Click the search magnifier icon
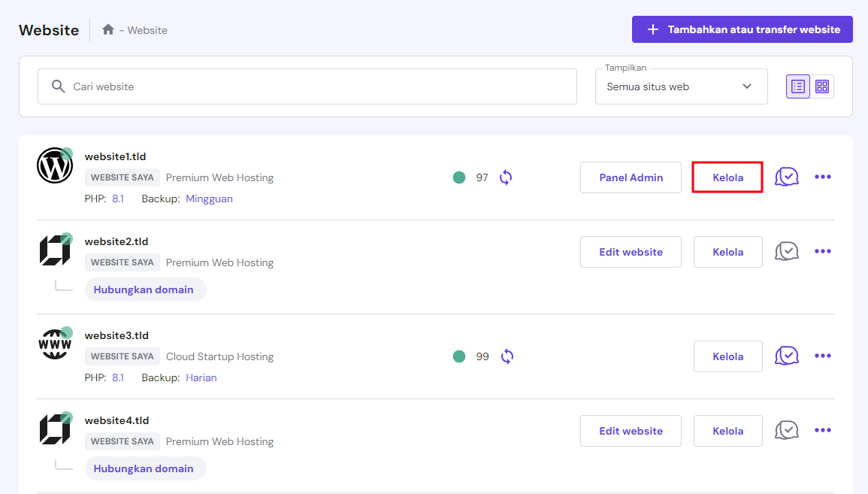The width and height of the screenshot is (868, 494). click(58, 86)
